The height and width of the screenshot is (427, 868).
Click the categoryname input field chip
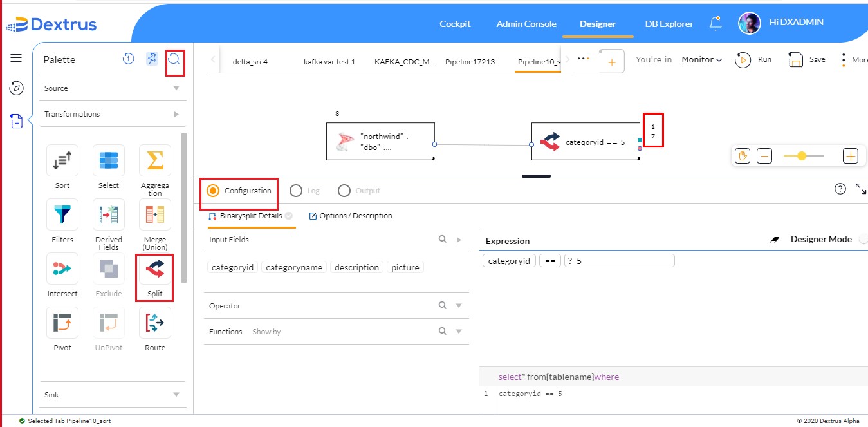[x=294, y=267]
